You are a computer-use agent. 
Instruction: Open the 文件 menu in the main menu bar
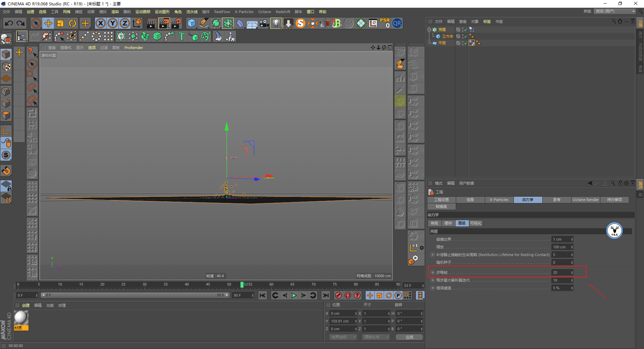pos(6,12)
